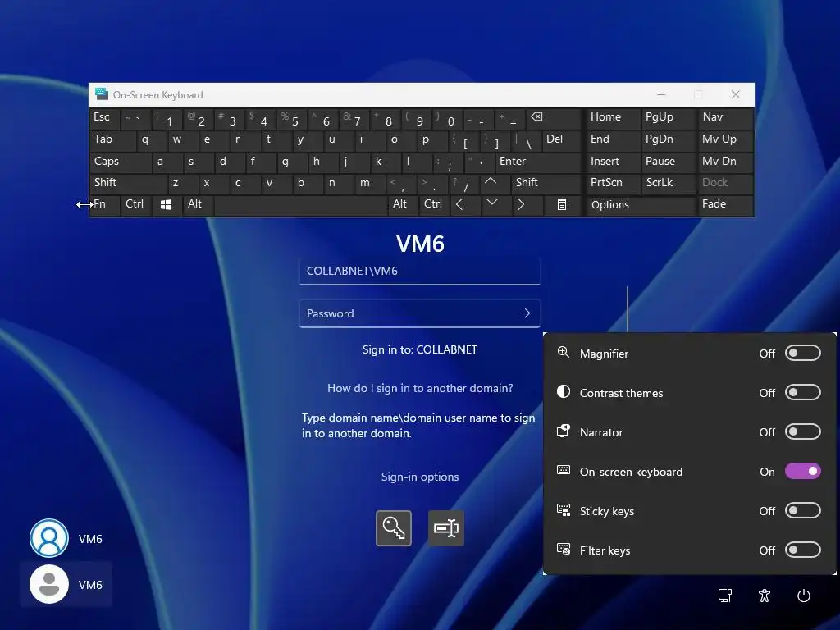
Task: Click the Sticky keys icon in panel
Action: click(x=563, y=509)
